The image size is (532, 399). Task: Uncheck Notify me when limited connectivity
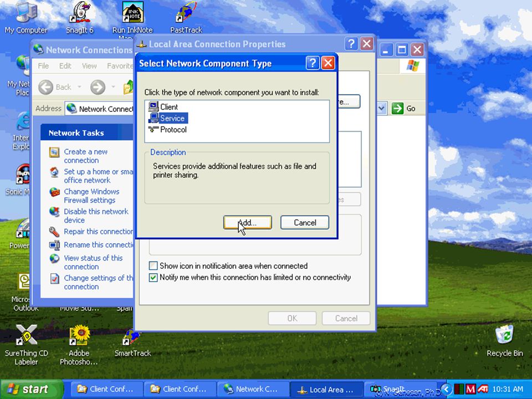pos(154,277)
